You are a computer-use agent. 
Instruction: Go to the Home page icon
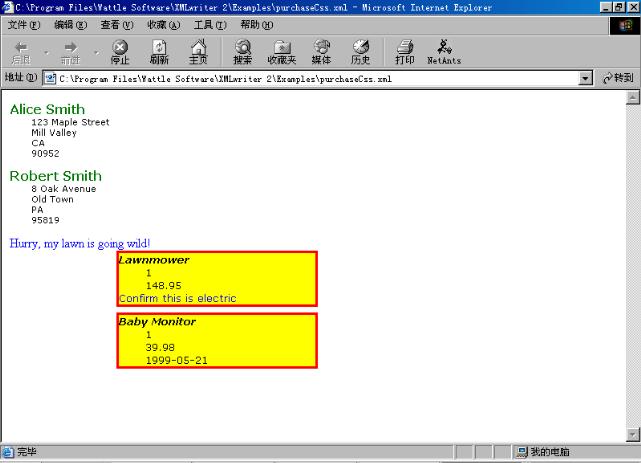tap(198, 51)
